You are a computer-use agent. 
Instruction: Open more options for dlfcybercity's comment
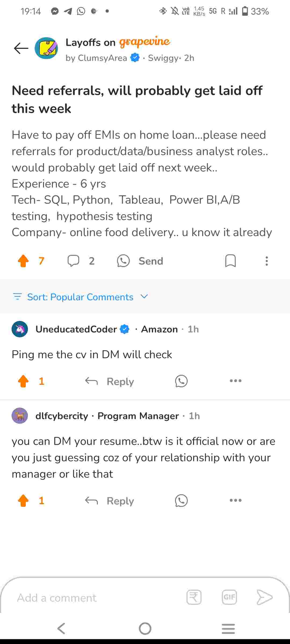pyautogui.click(x=235, y=500)
